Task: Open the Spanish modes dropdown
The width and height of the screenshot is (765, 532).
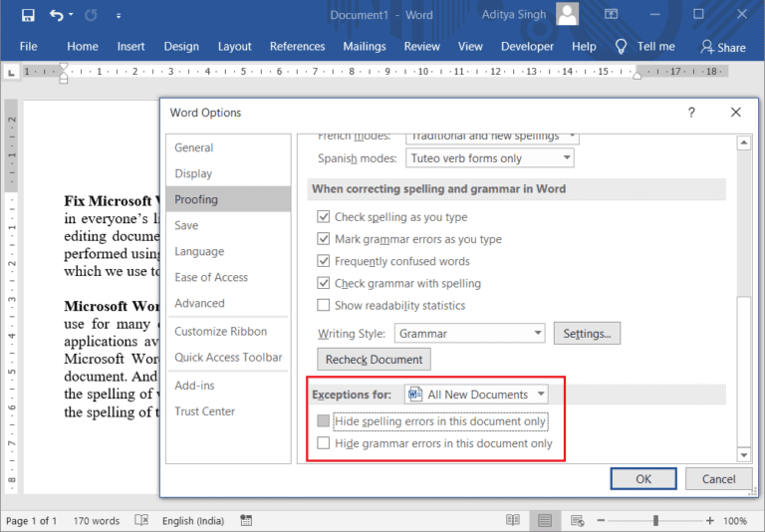Action: pyautogui.click(x=489, y=158)
